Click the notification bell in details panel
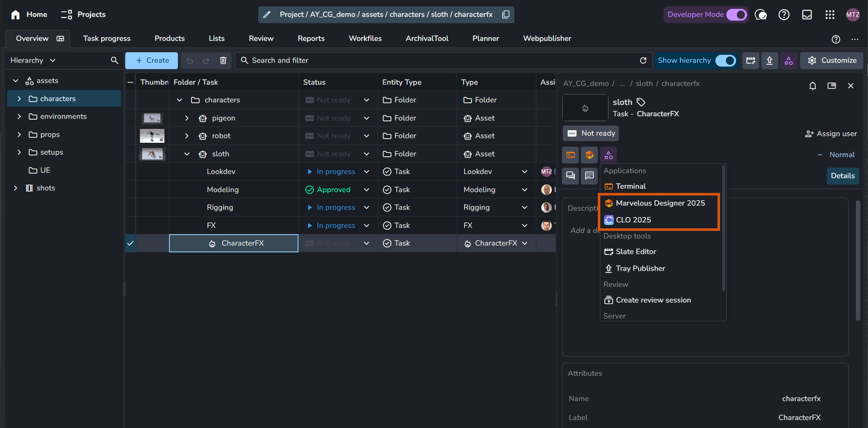Screen dimensions: 868x428 click(x=813, y=86)
